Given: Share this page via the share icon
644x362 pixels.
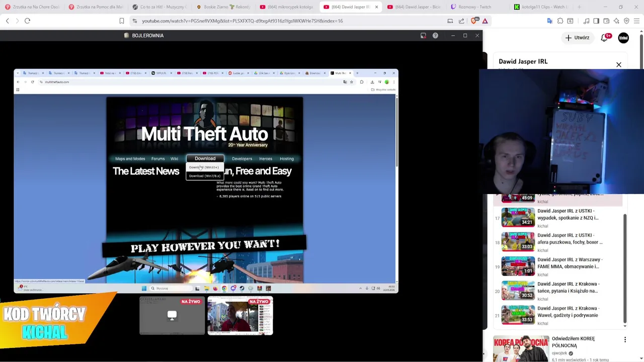Looking at the screenshot, I should click(461, 21).
